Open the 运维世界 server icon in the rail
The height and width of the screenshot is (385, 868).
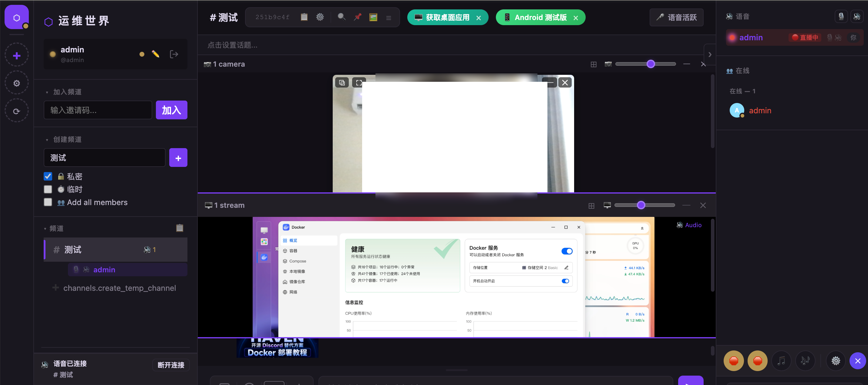(x=16, y=17)
